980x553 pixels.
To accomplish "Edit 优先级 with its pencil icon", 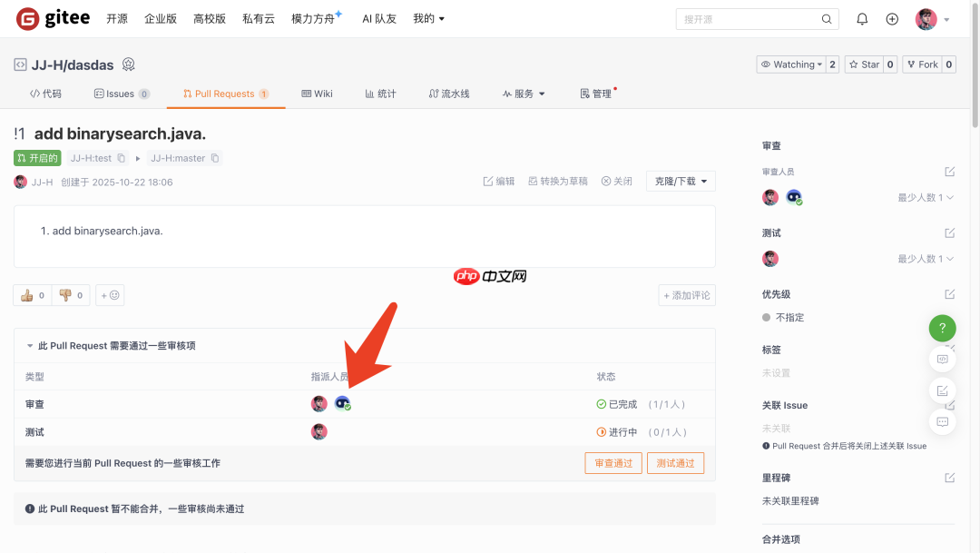I will click(949, 293).
